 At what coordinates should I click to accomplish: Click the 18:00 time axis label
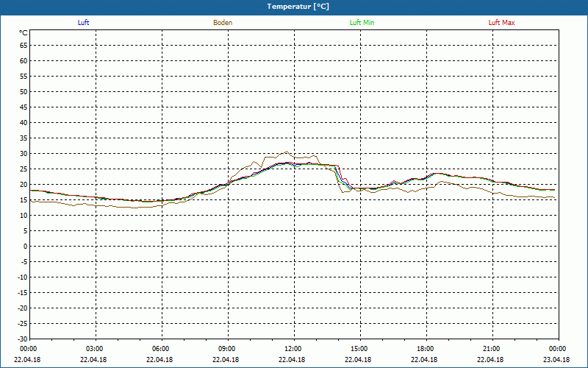coord(426,349)
